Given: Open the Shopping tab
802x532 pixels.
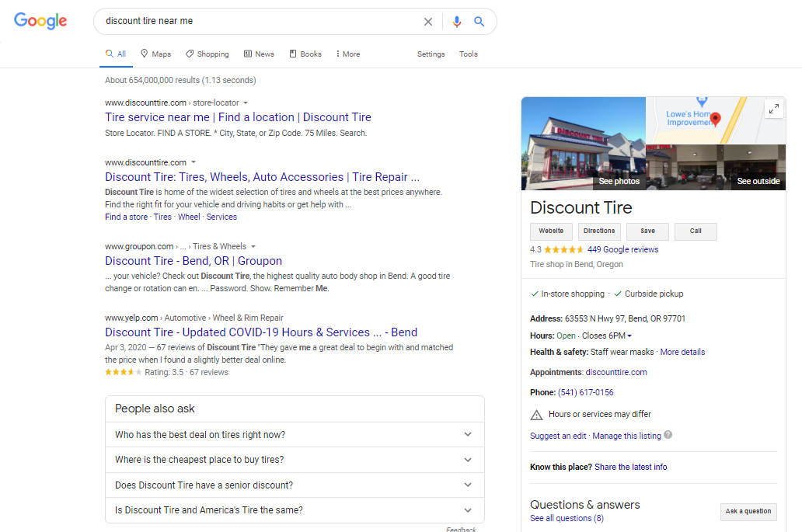Looking at the screenshot, I should coord(207,54).
